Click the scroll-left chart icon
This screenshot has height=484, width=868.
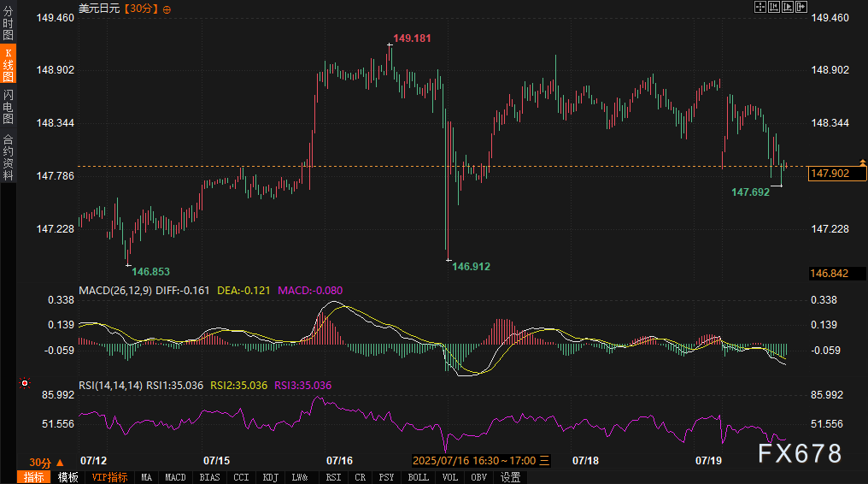(774, 8)
